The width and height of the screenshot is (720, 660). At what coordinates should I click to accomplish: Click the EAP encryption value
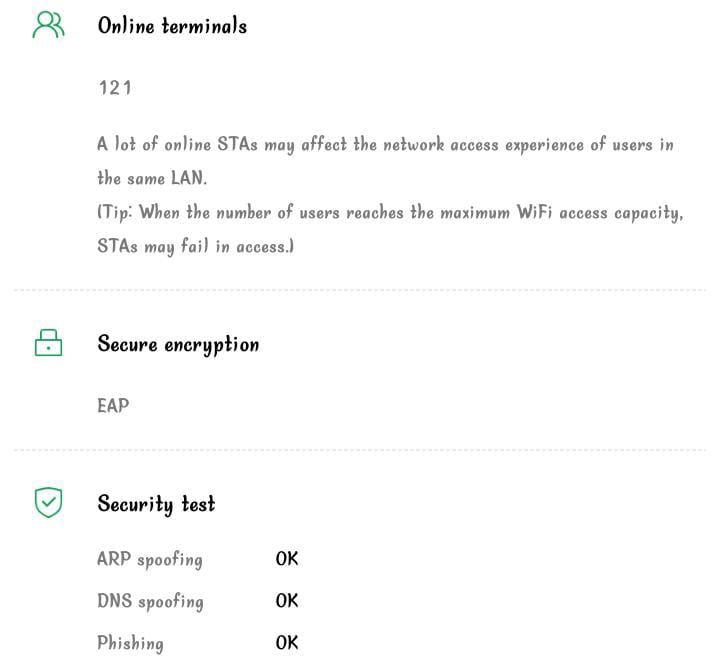coord(113,406)
